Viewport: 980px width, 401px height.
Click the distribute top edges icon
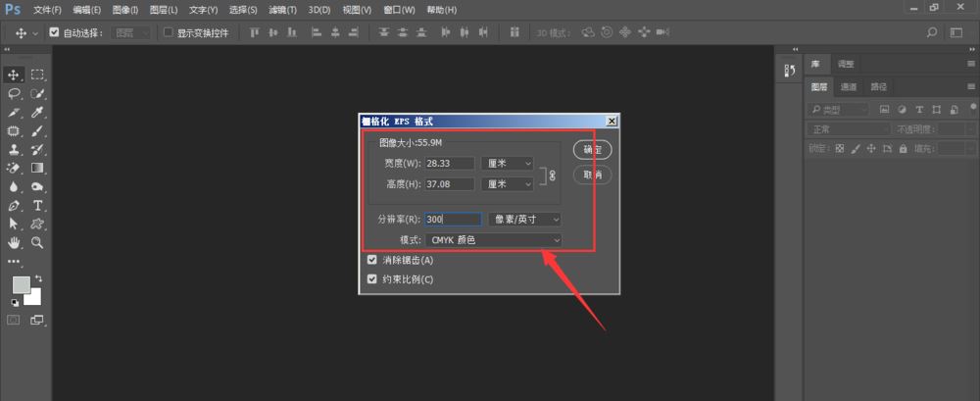(x=384, y=32)
